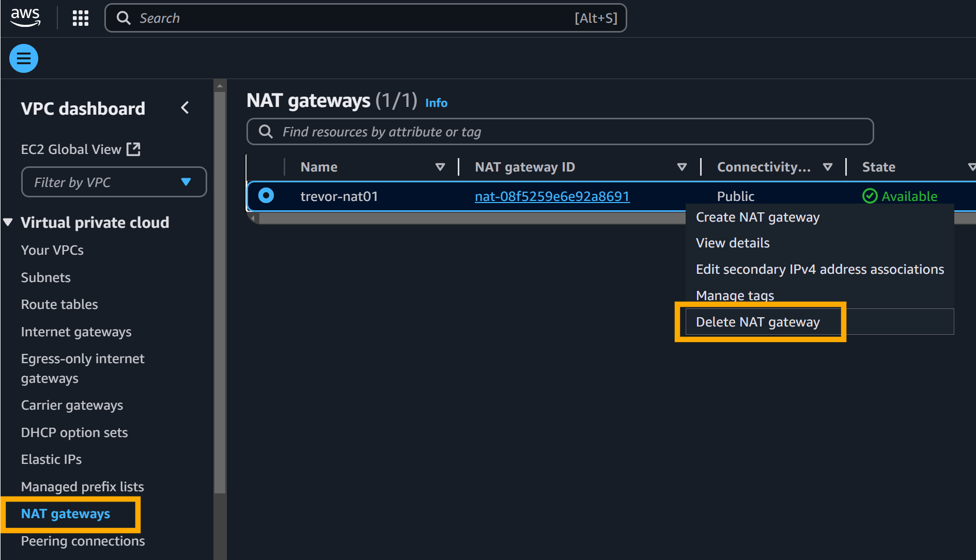This screenshot has height=560, width=976.
Task: Navigate to Route tables in the sidebar
Action: click(59, 304)
